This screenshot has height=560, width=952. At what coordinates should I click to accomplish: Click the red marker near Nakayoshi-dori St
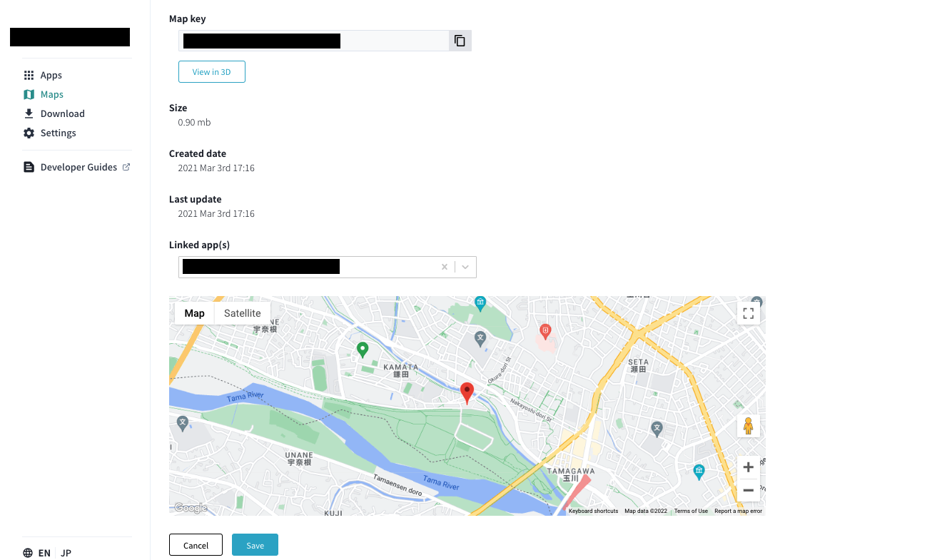coord(467,392)
